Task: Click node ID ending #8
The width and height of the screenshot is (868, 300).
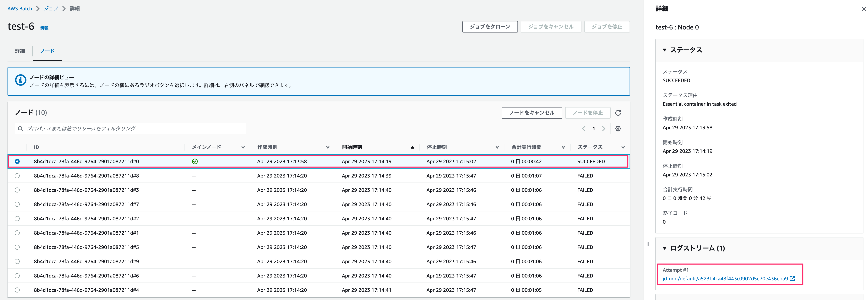Action: point(86,176)
